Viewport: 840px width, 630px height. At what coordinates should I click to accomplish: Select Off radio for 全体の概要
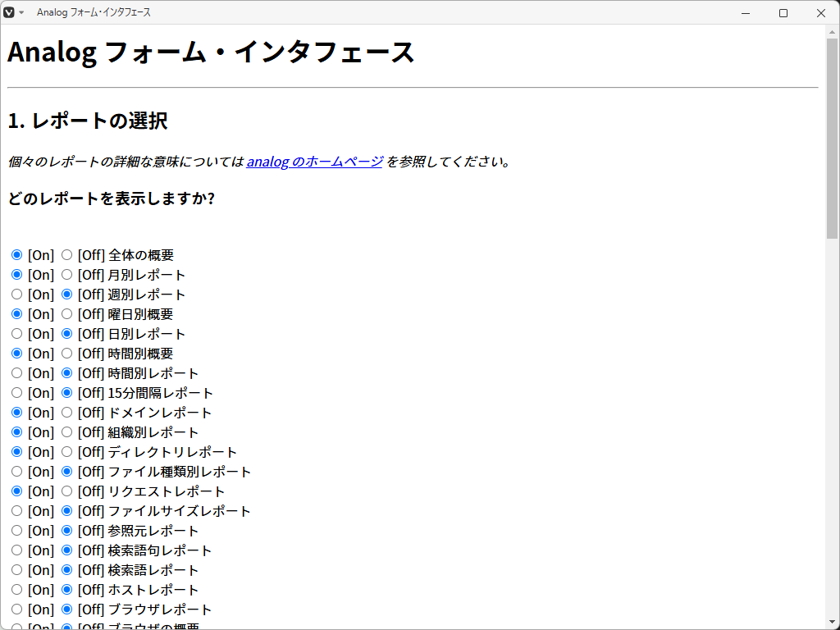(x=66, y=255)
